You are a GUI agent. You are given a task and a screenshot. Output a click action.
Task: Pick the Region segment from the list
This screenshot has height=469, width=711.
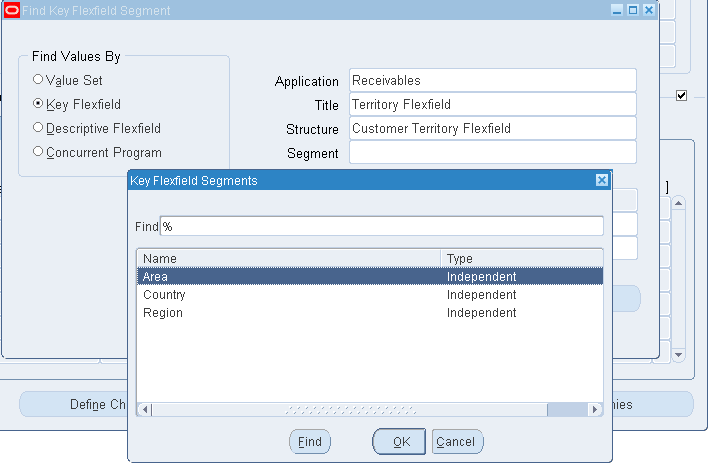coord(162,313)
